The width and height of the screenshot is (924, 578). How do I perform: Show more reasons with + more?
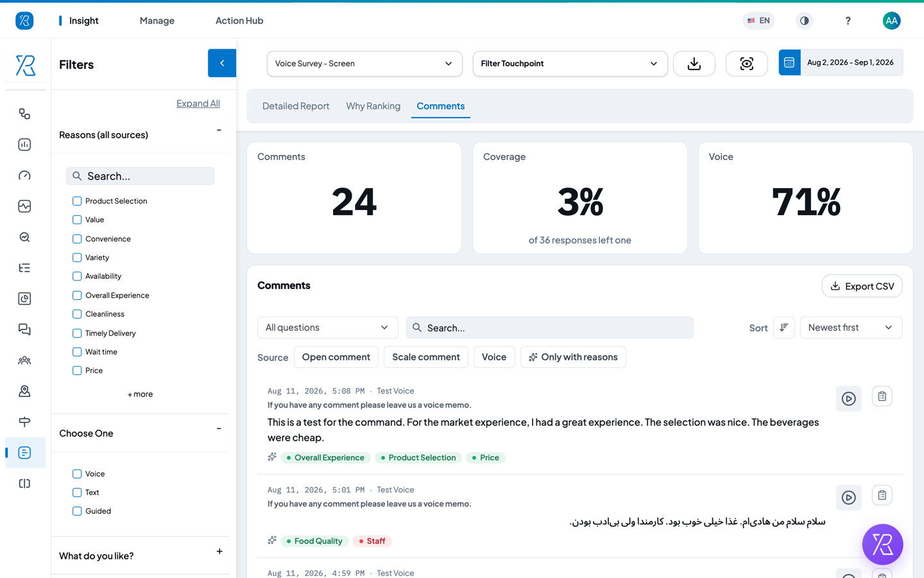(140, 394)
